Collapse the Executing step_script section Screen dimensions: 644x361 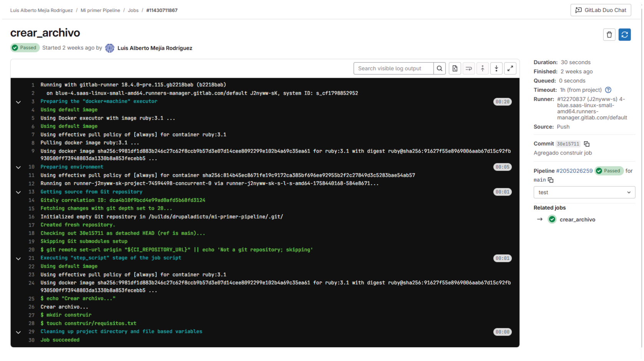point(18,259)
